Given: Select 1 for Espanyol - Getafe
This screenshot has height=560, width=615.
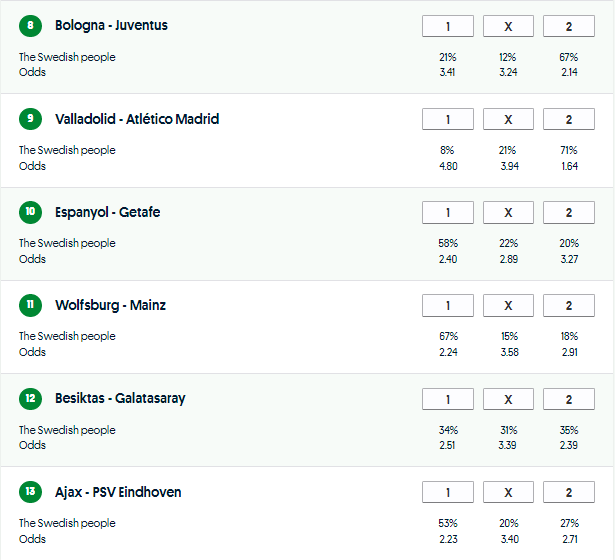Looking at the screenshot, I should click(448, 213).
